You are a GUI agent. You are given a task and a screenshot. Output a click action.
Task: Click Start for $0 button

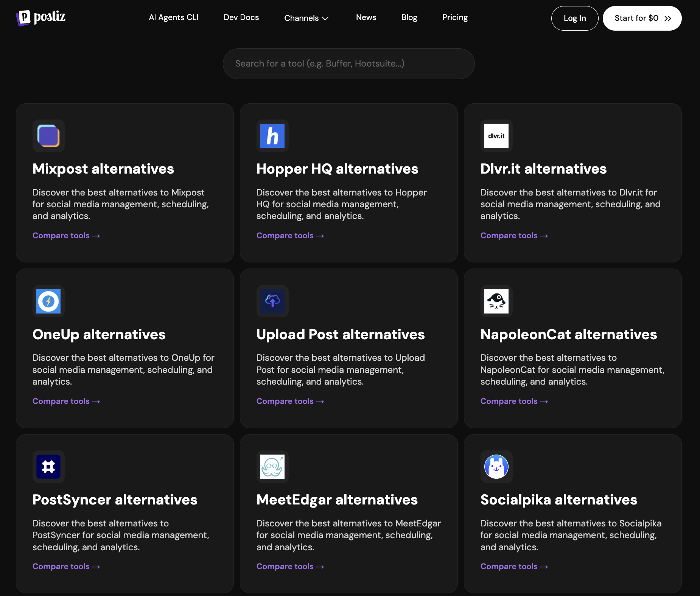coord(642,18)
